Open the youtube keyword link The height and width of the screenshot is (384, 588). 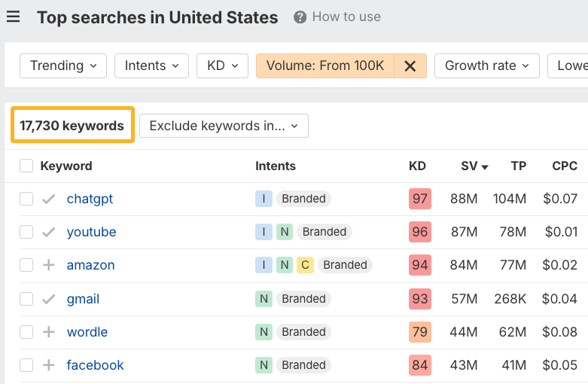pyautogui.click(x=92, y=232)
